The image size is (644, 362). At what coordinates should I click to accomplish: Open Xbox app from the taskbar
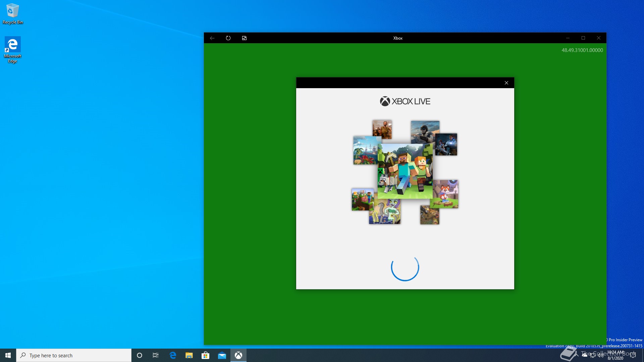coord(238,355)
